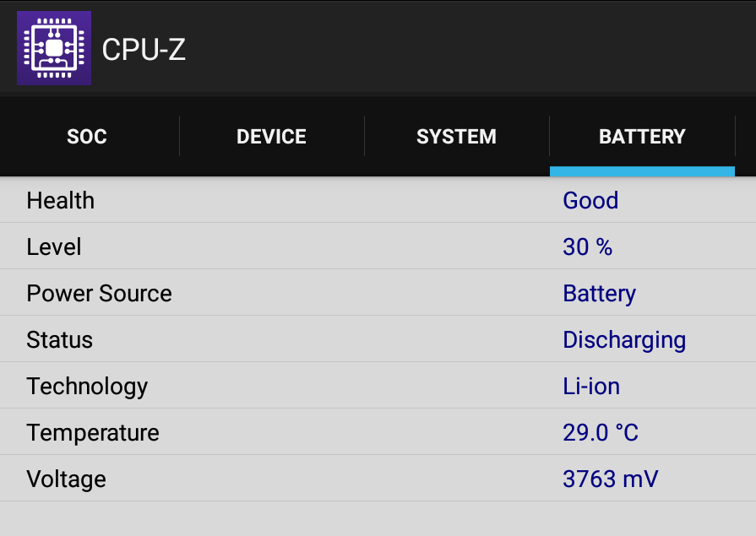Tap the Status row label
Screen dimensions: 756x536
click(x=59, y=340)
